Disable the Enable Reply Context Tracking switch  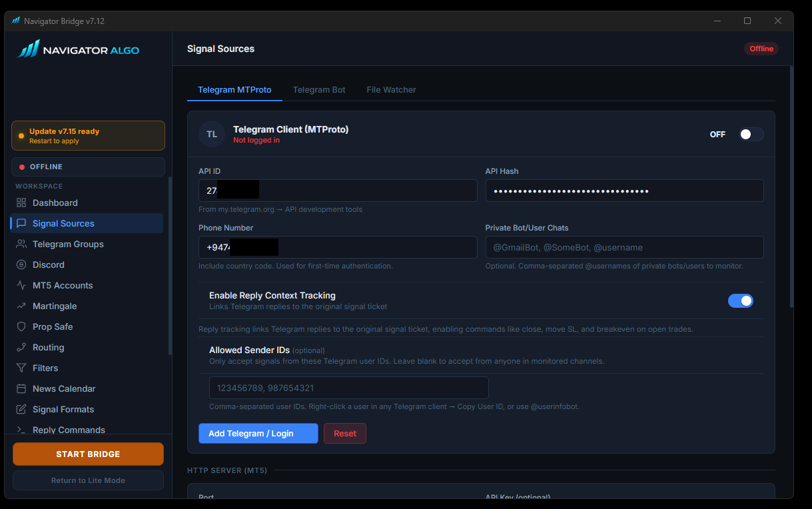coord(741,300)
